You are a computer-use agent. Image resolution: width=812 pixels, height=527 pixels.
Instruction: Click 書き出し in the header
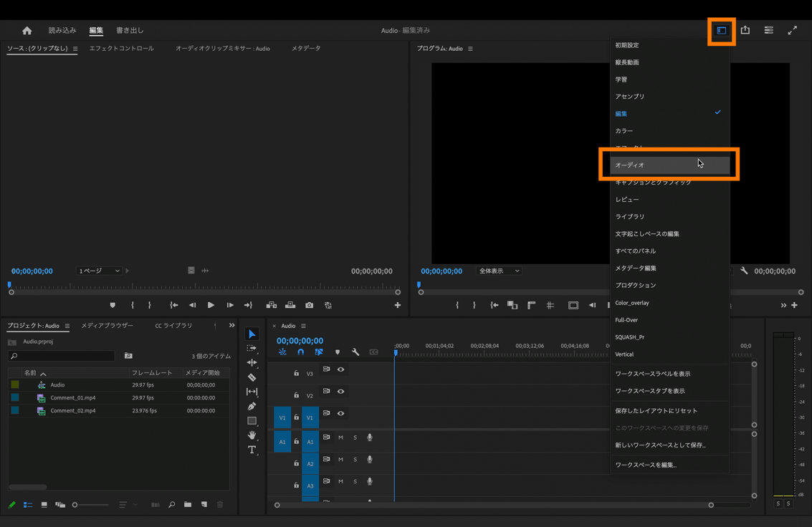(130, 31)
